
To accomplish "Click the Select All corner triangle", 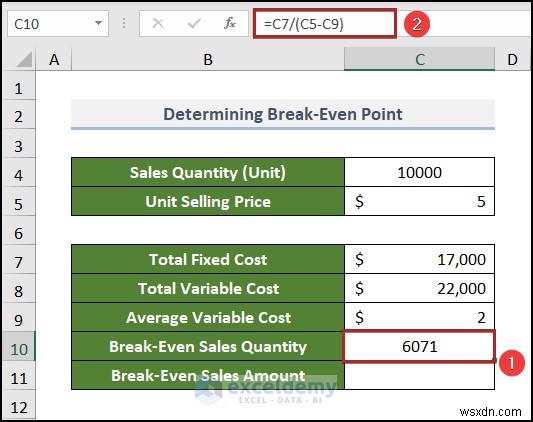I will tap(24, 60).
